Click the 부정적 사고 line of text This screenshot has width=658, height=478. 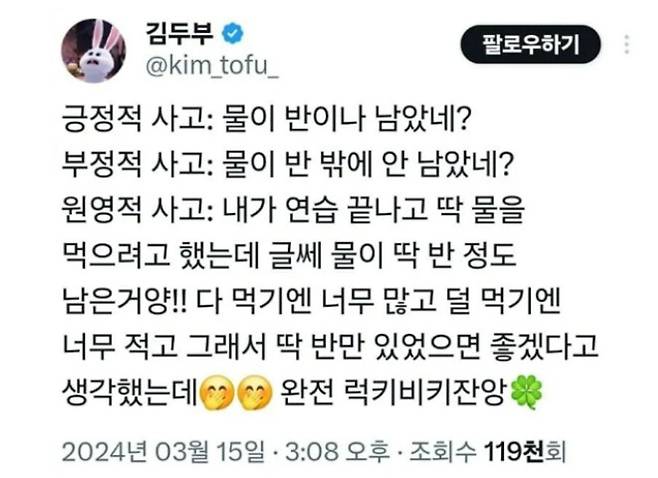click(x=288, y=164)
